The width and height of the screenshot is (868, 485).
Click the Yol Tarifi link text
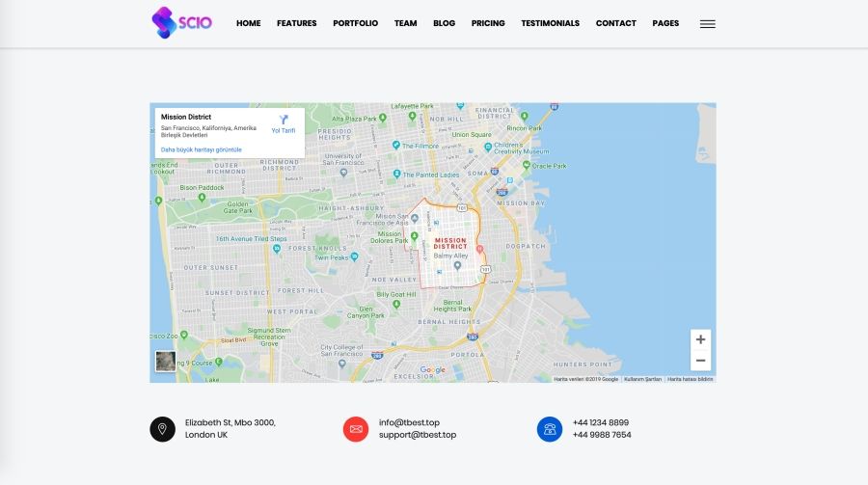pyautogui.click(x=284, y=131)
